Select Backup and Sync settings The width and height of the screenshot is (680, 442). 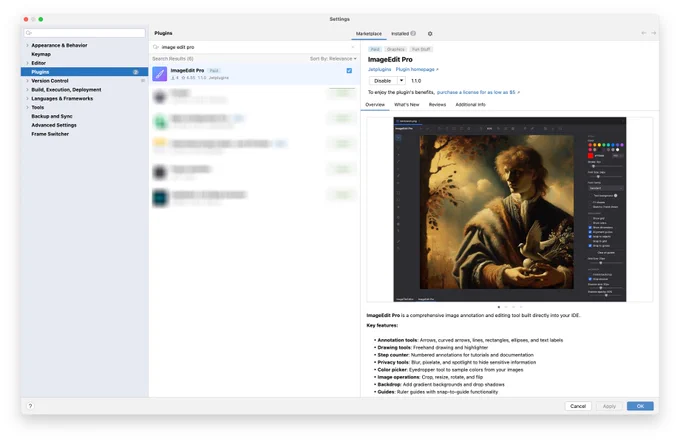[x=52, y=116]
